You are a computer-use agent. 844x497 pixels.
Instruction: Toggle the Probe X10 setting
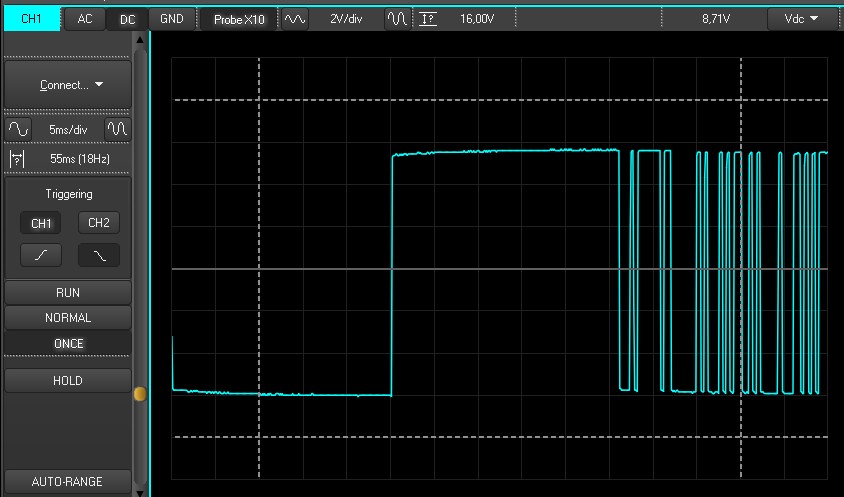(239, 19)
